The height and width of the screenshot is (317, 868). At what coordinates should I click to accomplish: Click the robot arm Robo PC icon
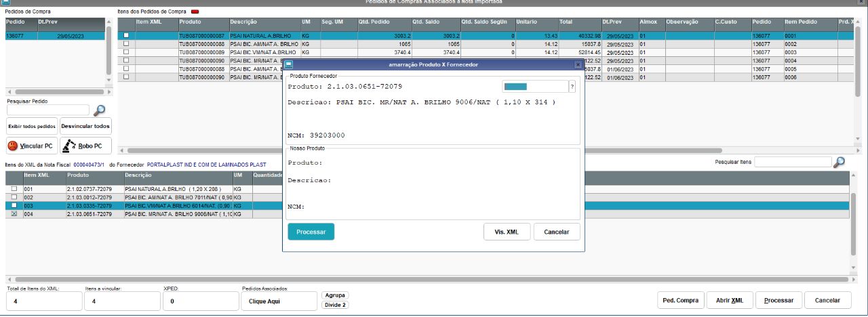click(68, 146)
